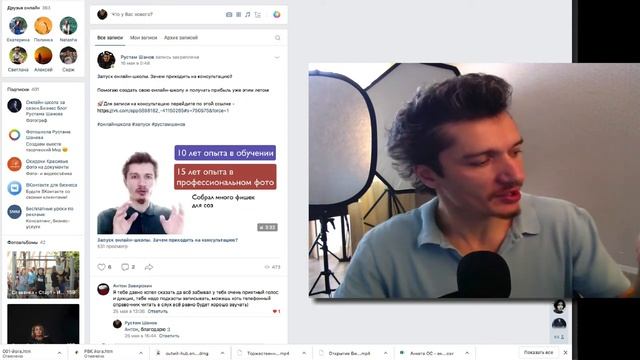
Task: Open the dark photo album thumbnail
Action: click(43, 324)
